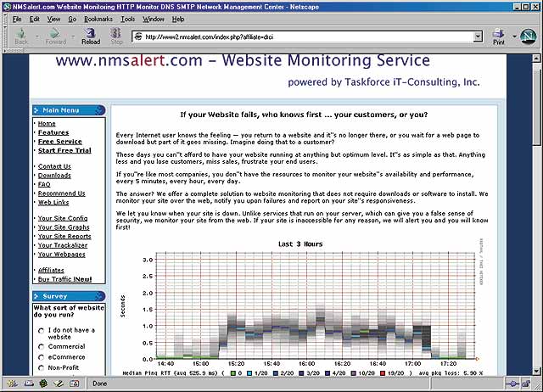Image resolution: width=543 pixels, height=392 pixels.
Task: Open the Forward button history dropdown
Action: tap(73, 36)
